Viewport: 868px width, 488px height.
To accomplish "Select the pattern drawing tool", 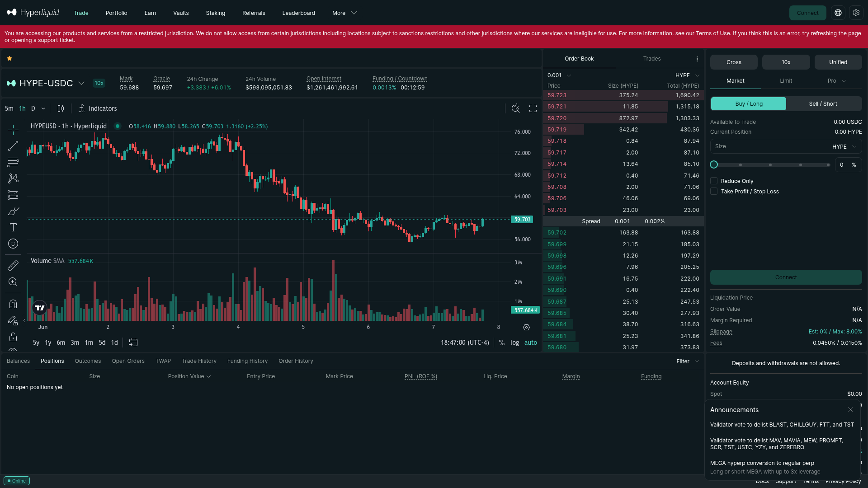I will coord(13,178).
